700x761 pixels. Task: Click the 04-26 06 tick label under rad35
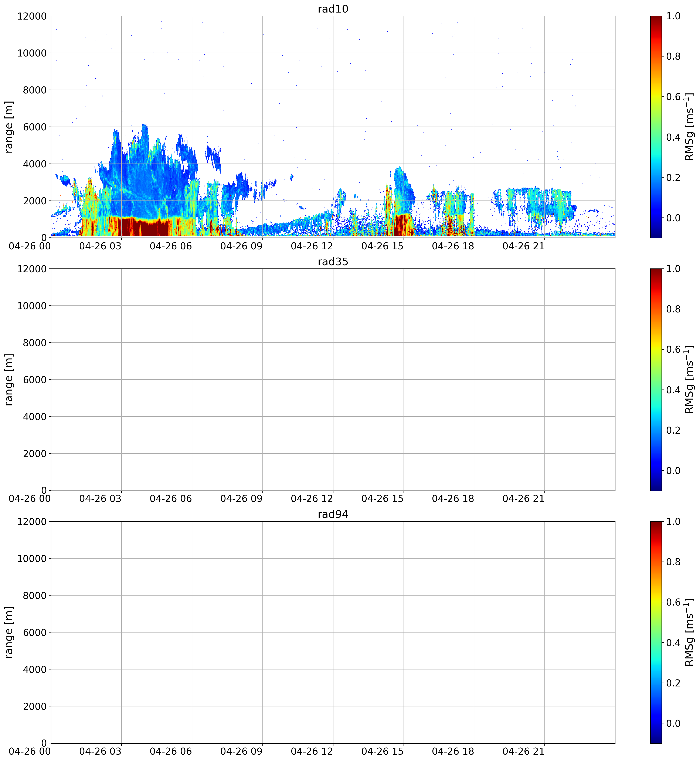171,499
